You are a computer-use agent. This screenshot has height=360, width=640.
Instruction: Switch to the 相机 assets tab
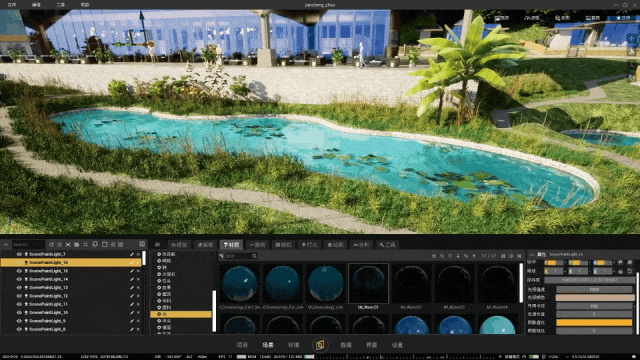pyautogui.click(x=283, y=245)
